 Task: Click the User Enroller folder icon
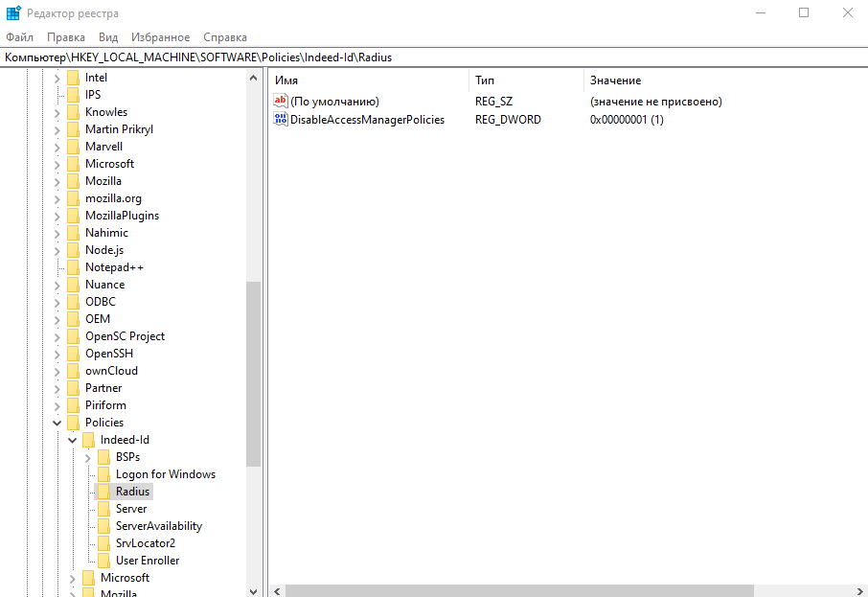(x=103, y=561)
